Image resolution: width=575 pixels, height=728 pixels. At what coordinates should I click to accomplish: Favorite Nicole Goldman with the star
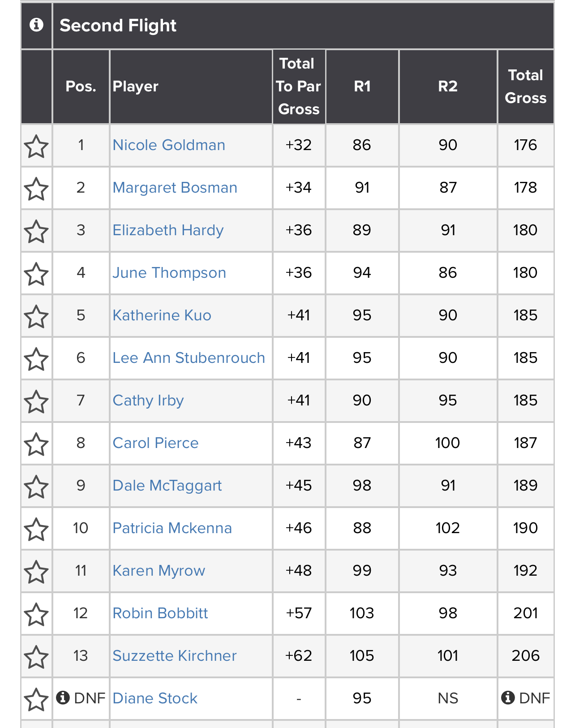36,146
